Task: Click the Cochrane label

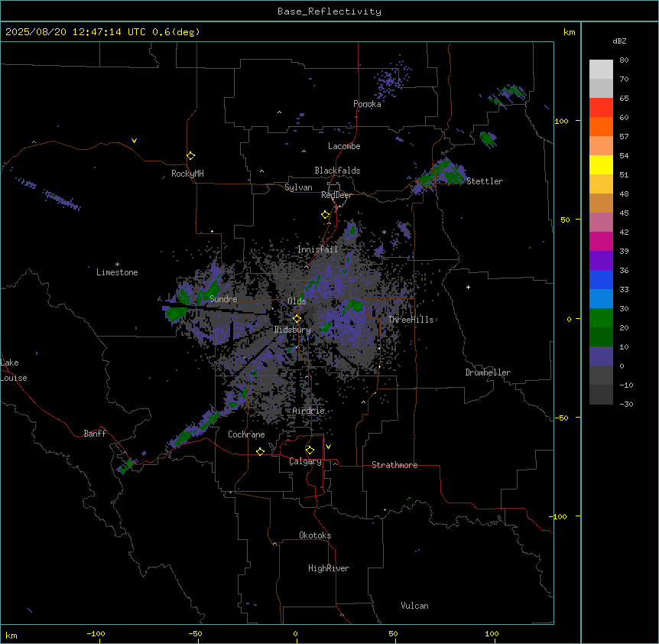Action: coord(246,434)
